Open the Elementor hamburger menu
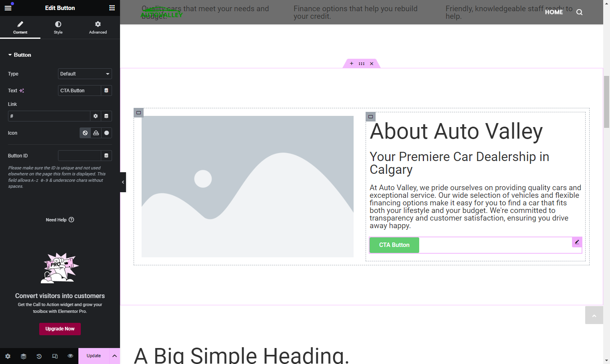 8,8
